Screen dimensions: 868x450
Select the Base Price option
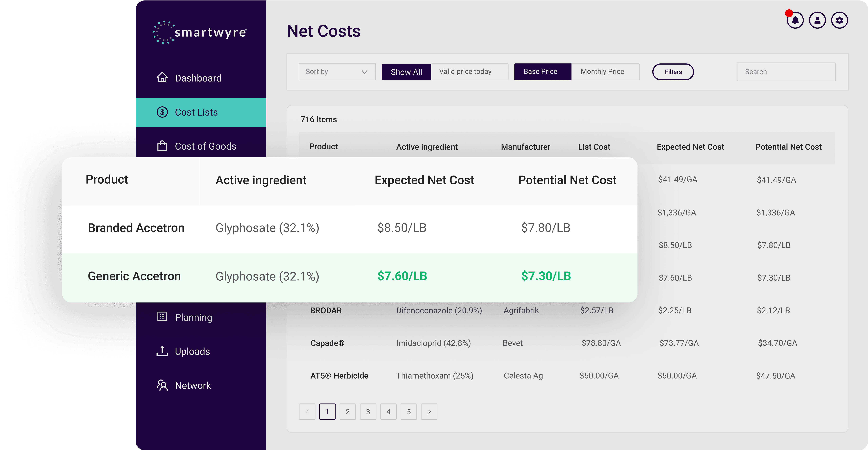pos(543,72)
